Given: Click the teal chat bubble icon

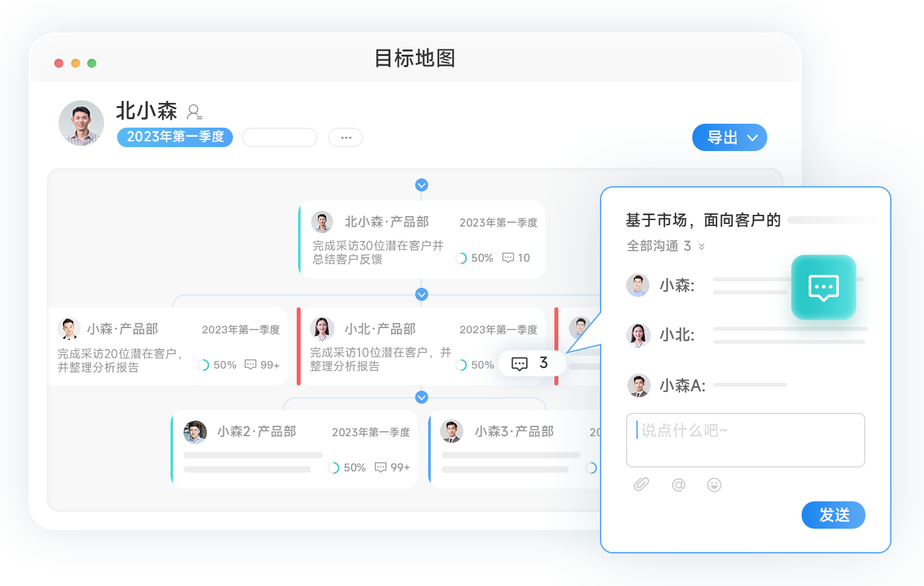Looking at the screenshot, I should point(823,287).
